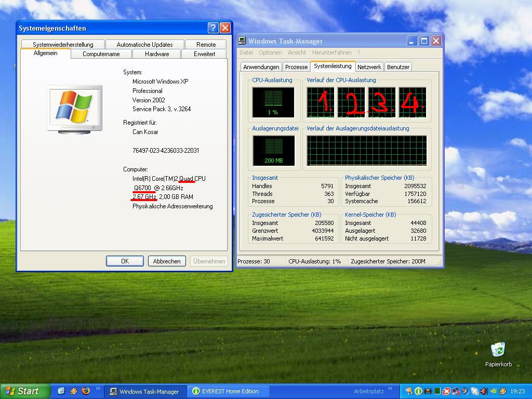Image resolution: width=532 pixels, height=399 pixels.
Task: Open the Ansicht menu
Action: click(x=297, y=52)
